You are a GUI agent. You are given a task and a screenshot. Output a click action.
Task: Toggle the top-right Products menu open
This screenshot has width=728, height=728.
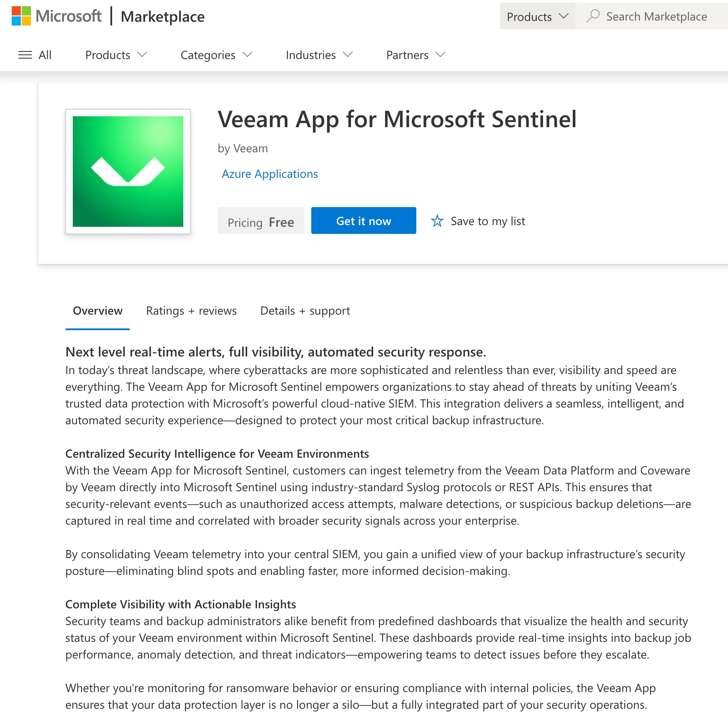pos(537,16)
